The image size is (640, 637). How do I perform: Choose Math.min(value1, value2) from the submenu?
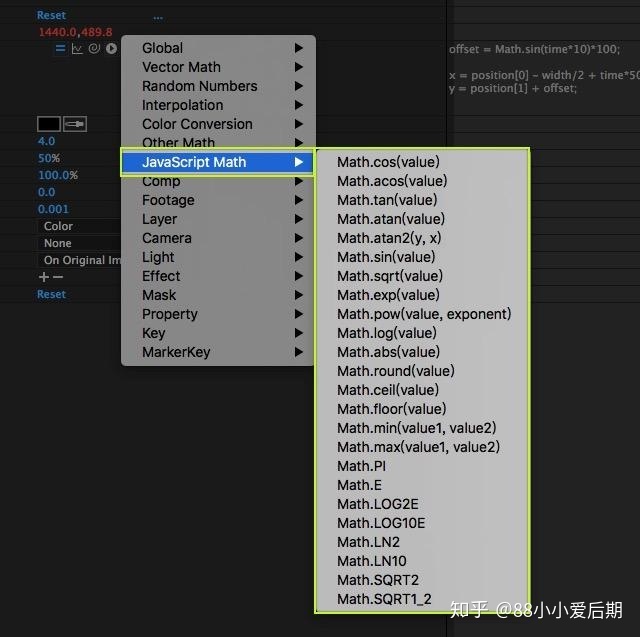pos(422,428)
